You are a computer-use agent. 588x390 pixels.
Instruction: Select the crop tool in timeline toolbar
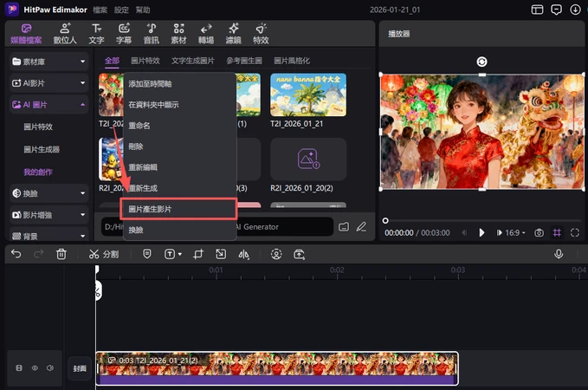pos(198,254)
